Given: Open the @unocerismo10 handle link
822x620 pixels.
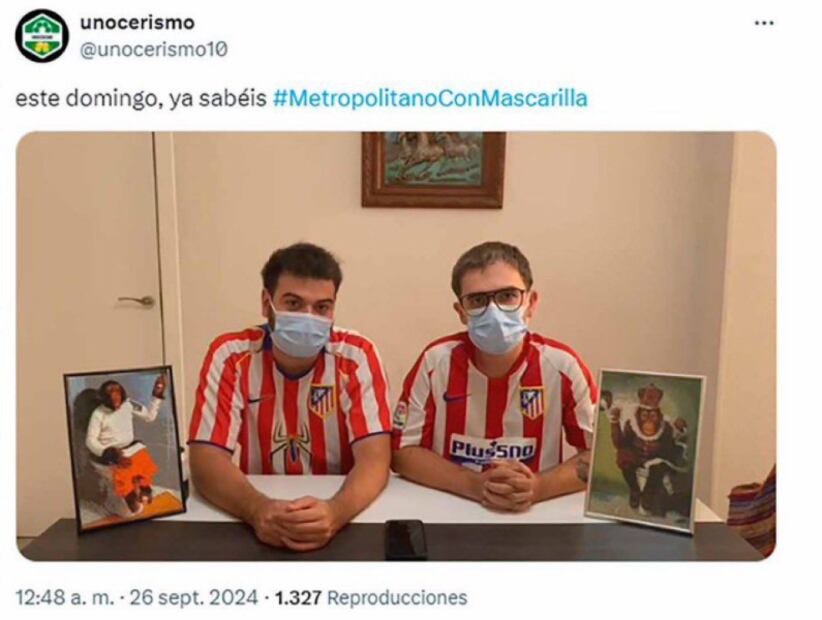Looking at the screenshot, I should tap(154, 50).
